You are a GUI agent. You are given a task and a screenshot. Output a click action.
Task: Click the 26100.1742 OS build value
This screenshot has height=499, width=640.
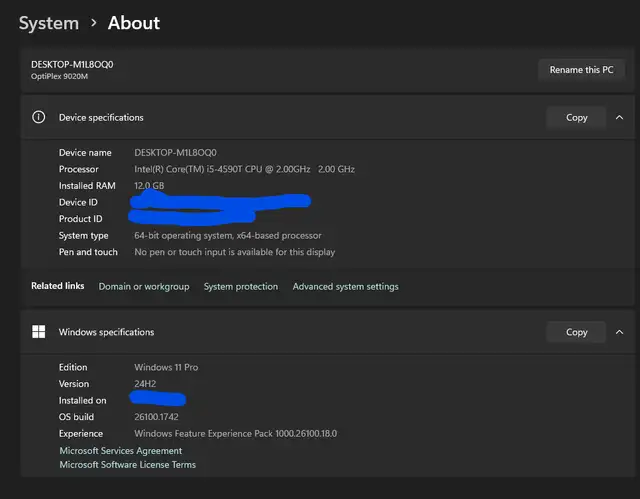(x=156, y=417)
